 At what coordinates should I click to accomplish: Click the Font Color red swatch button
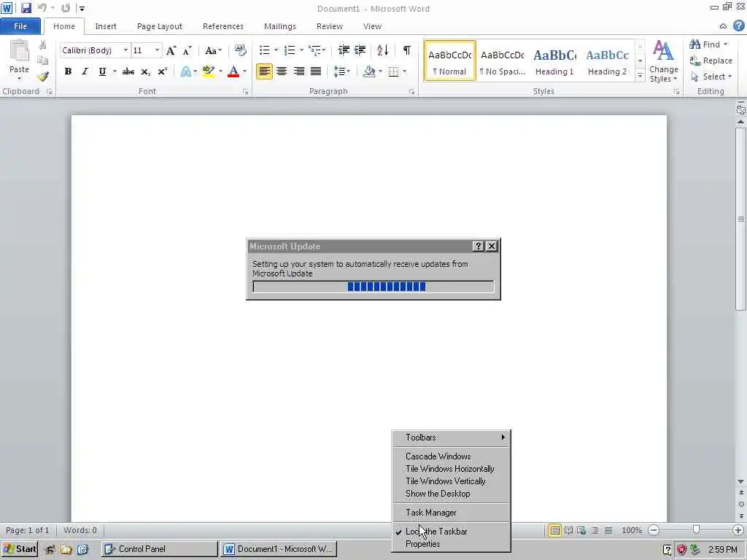233,71
